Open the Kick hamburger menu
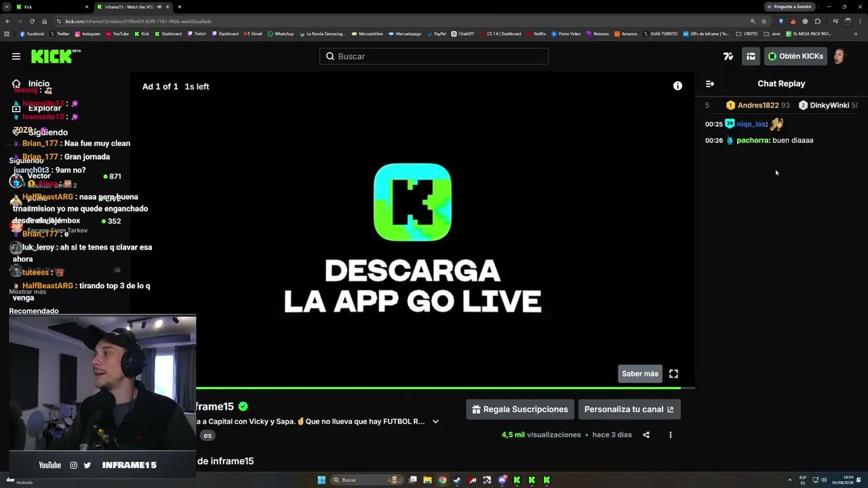The image size is (868, 488). [x=16, y=56]
